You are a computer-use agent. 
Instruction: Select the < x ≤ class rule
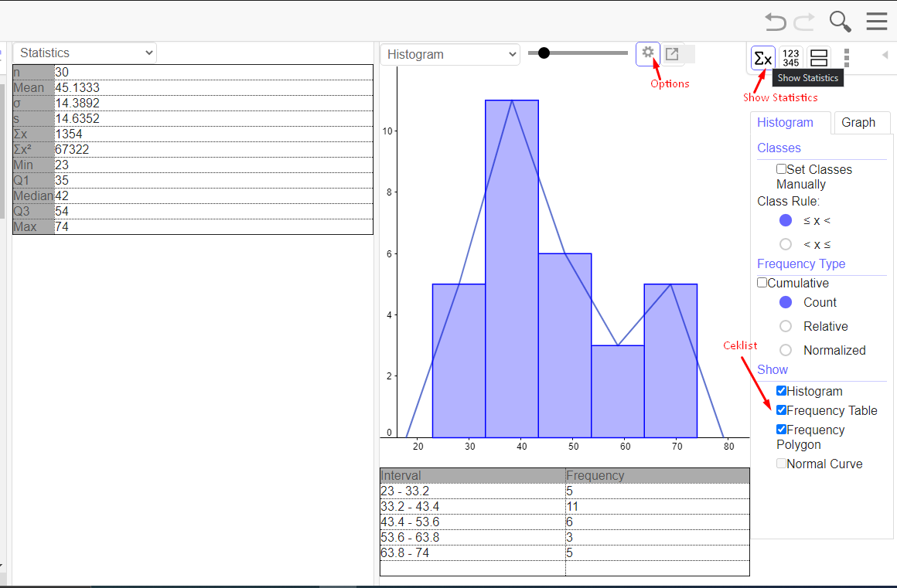[786, 244]
